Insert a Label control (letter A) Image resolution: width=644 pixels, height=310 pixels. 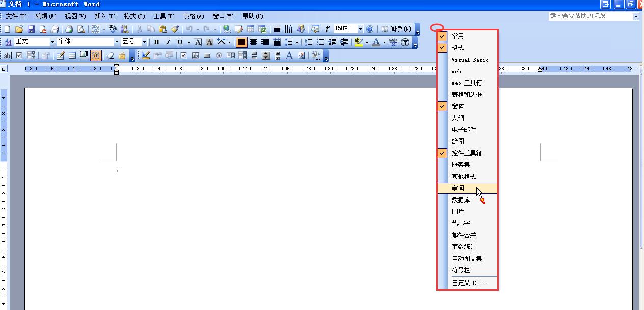pyautogui.click(x=289, y=55)
